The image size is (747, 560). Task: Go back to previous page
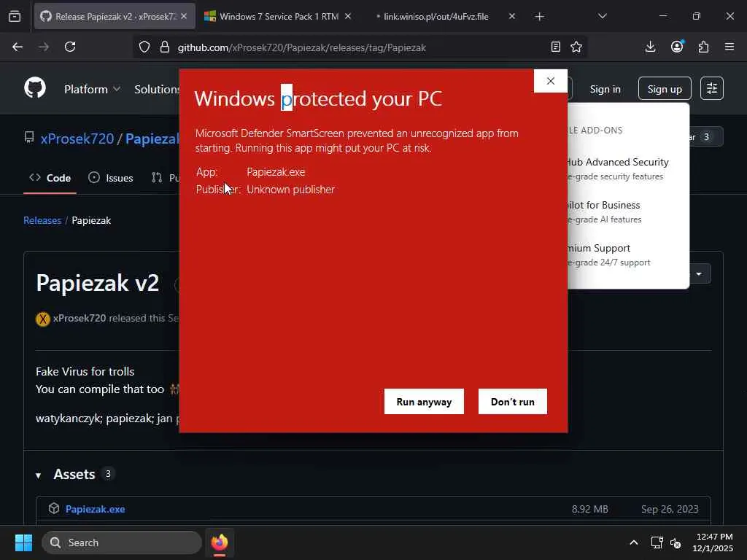[18, 47]
